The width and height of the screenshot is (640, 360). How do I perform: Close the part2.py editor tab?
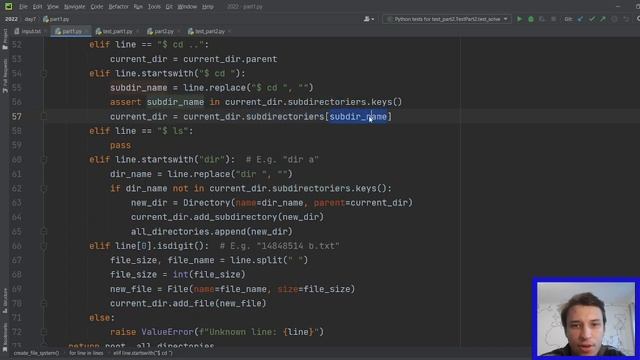179,31
